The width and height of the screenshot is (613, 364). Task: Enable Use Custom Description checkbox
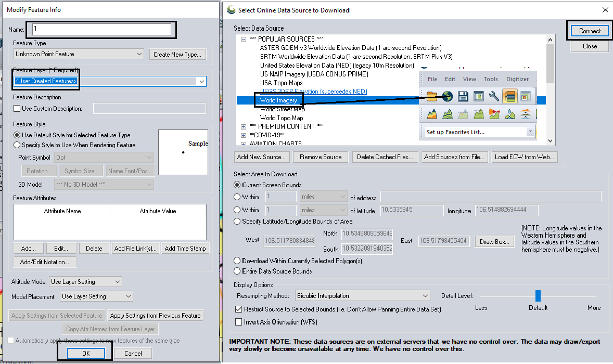pos(17,109)
